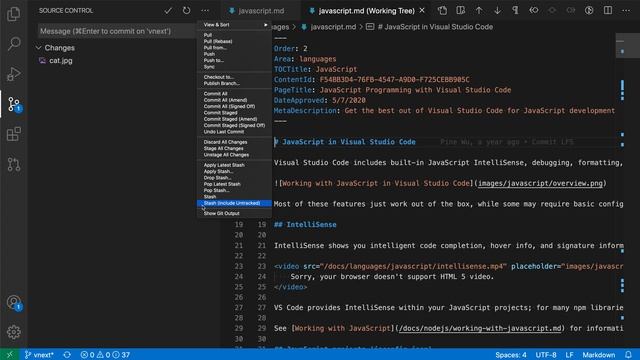The height and width of the screenshot is (360, 640).
Task: Open the Search view in activity bar
Action: click(x=13, y=44)
